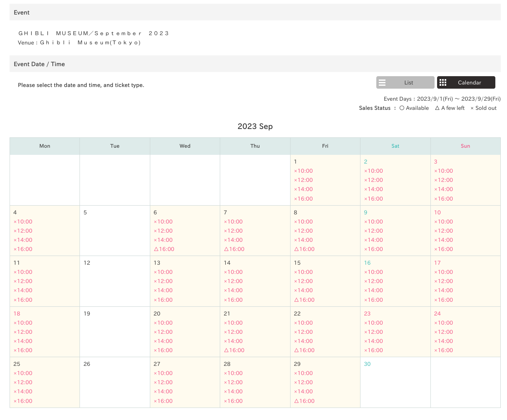The image size is (507, 420).
Task: Click sold-out 16:00 slot on September 27
Action: [163, 401]
